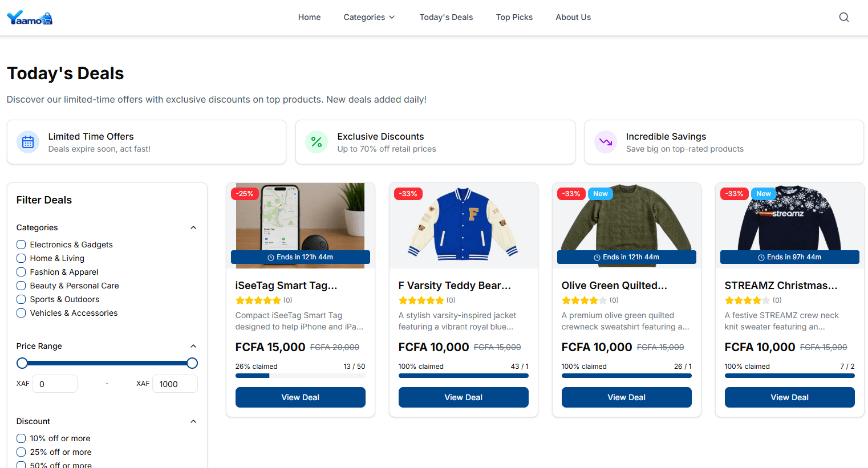
Task: Check Electronics & Gadgets category
Action: pyautogui.click(x=21, y=245)
